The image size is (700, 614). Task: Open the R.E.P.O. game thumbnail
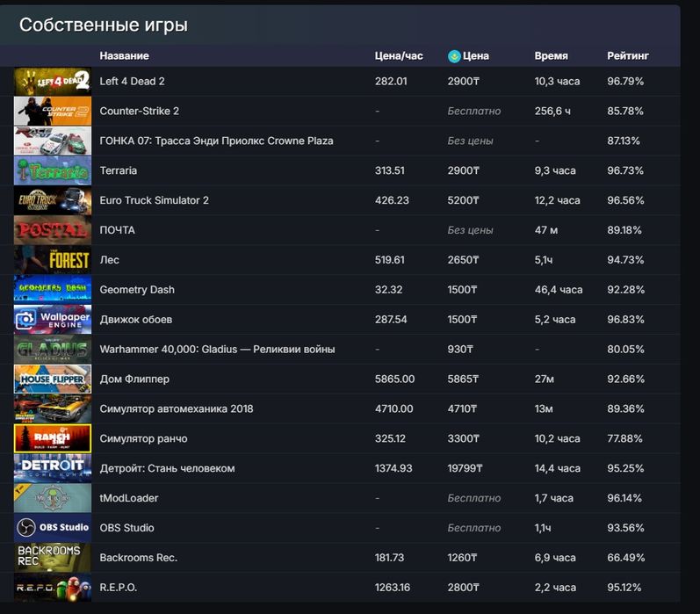click(x=53, y=587)
